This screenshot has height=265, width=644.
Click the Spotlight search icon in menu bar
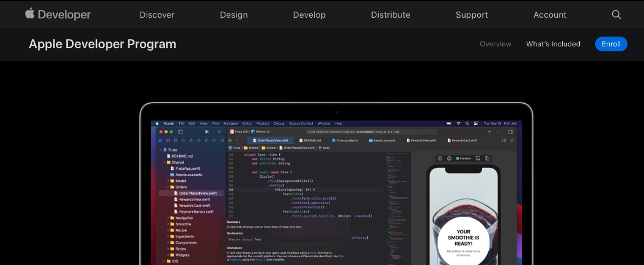467,123
